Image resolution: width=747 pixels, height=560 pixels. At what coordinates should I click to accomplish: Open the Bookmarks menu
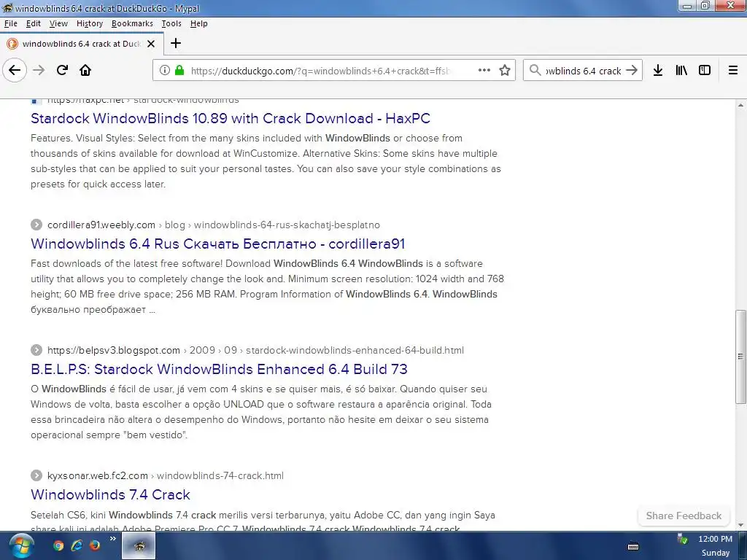tap(132, 23)
